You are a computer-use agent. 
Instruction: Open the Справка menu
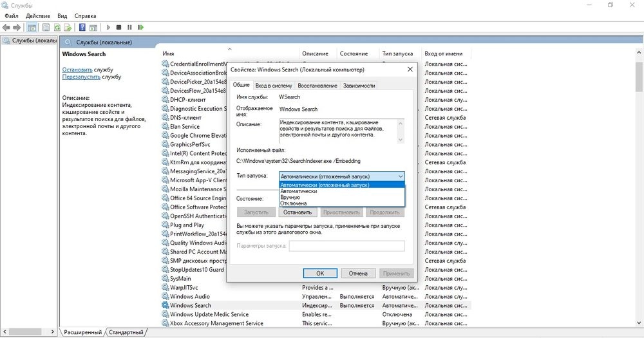tap(86, 15)
